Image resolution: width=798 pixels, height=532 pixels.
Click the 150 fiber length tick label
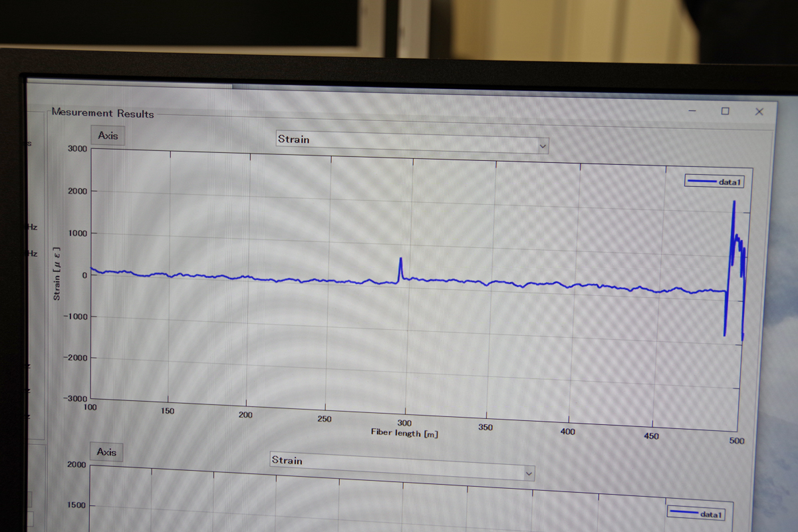(x=168, y=411)
